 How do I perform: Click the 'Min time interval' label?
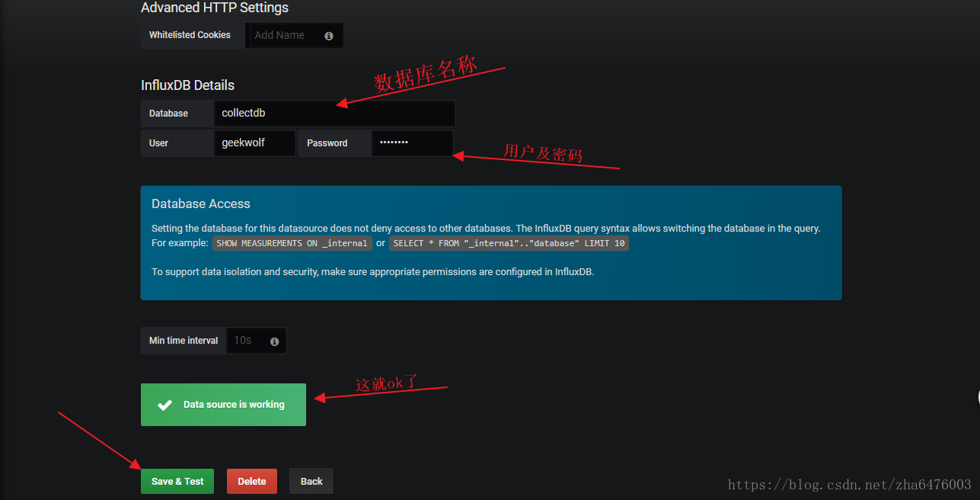click(x=184, y=341)
